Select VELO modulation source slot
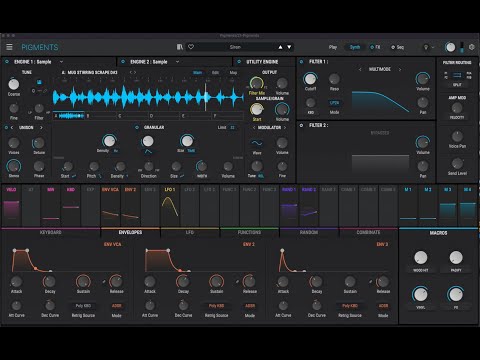This screenshot has height=360, width=480. 11,206
